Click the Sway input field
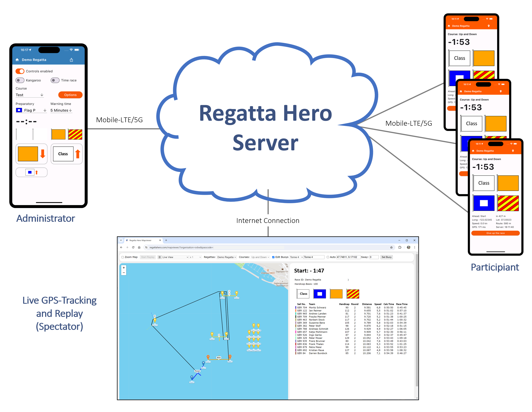Screen dimensions: 532x412 coord(374,257)
